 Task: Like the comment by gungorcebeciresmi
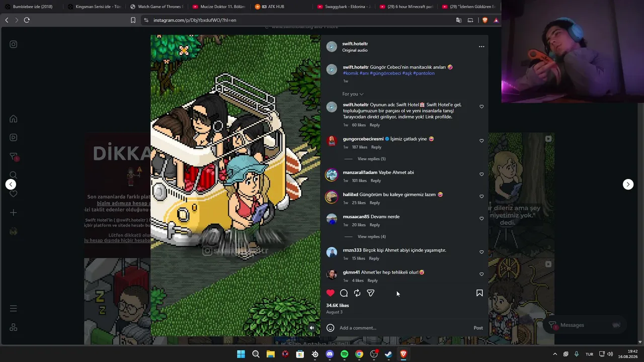pyautogui.click(x=481, y=141)
